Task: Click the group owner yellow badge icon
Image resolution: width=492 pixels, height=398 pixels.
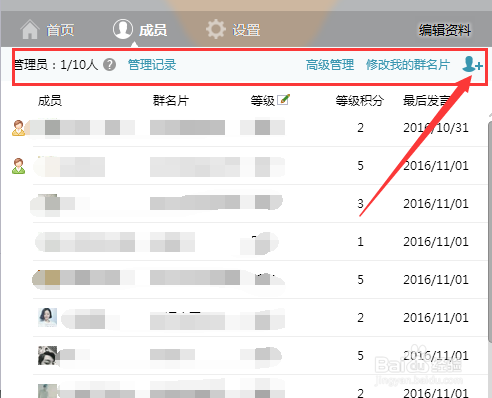Action: [x=18, y=128]
